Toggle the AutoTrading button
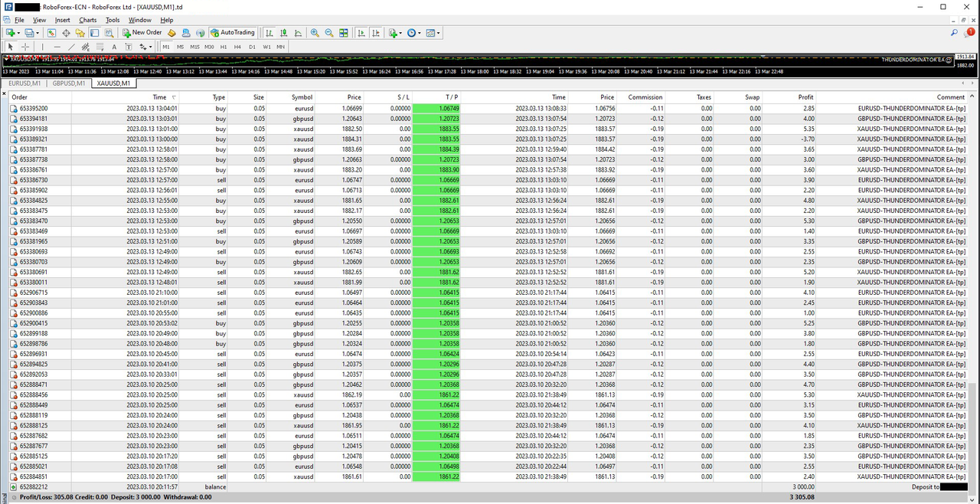This screenshot has height=504, width=980. coord(232,33)
